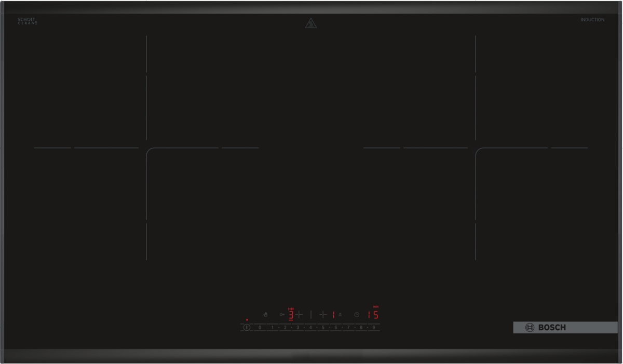
Task: Choose heat level 2 on the slider
Action: [x=285, y=328]
